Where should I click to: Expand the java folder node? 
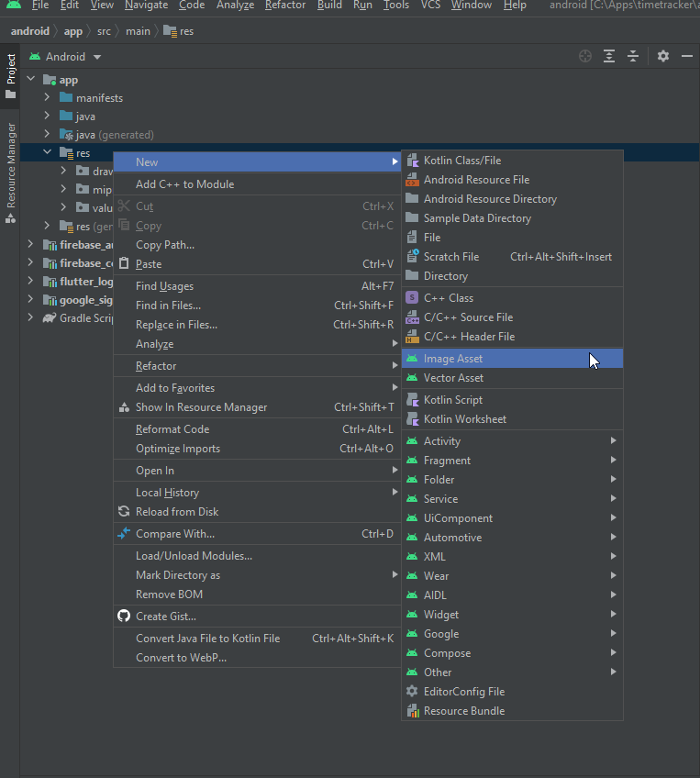point(48,117)
